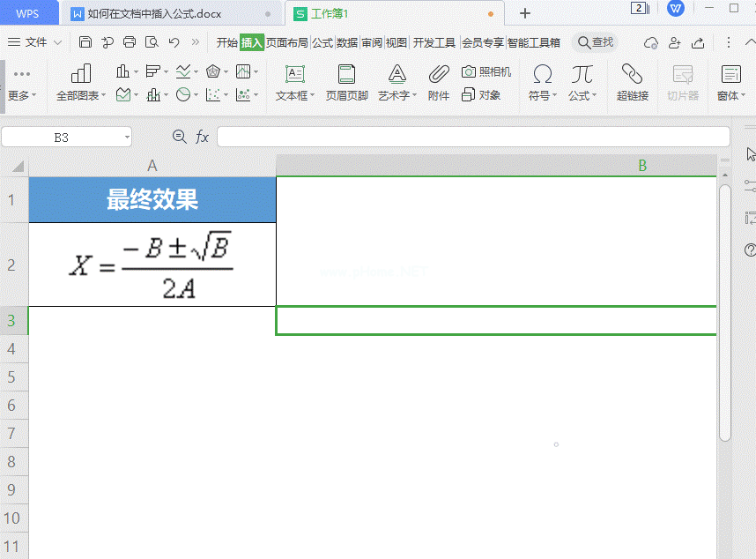Insert an Attachment (附件)
The image size is (756, 559).
(x=439, y=83)
